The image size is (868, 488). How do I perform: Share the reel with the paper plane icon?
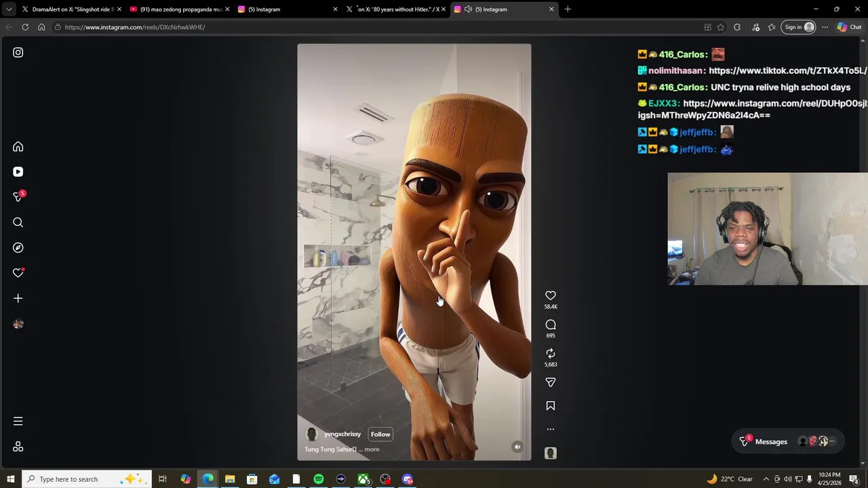coord(551,382)
